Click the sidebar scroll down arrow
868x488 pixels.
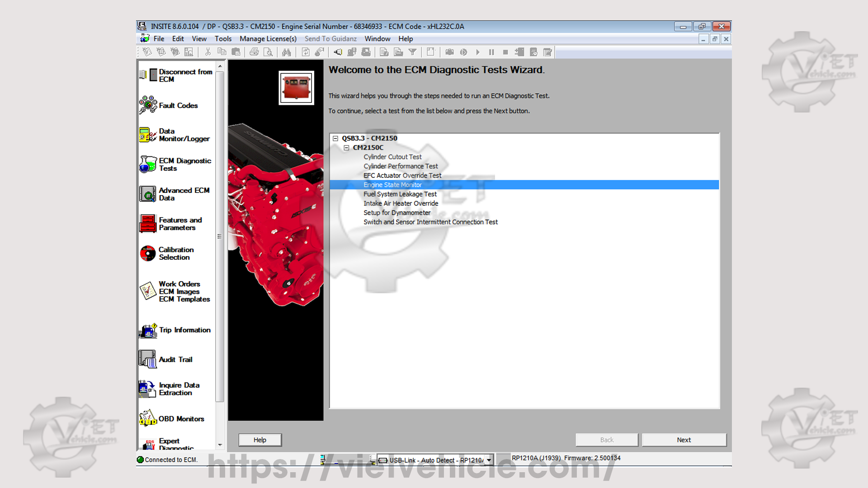pyautogui.click(x=220, y=445)
